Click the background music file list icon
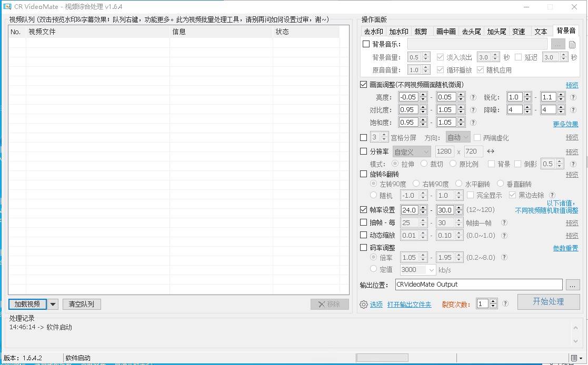 (x=572, y=45)
